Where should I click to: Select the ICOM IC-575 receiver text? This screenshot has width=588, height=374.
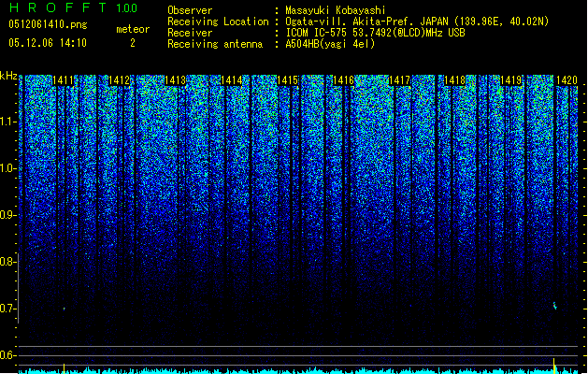[376, 33]
